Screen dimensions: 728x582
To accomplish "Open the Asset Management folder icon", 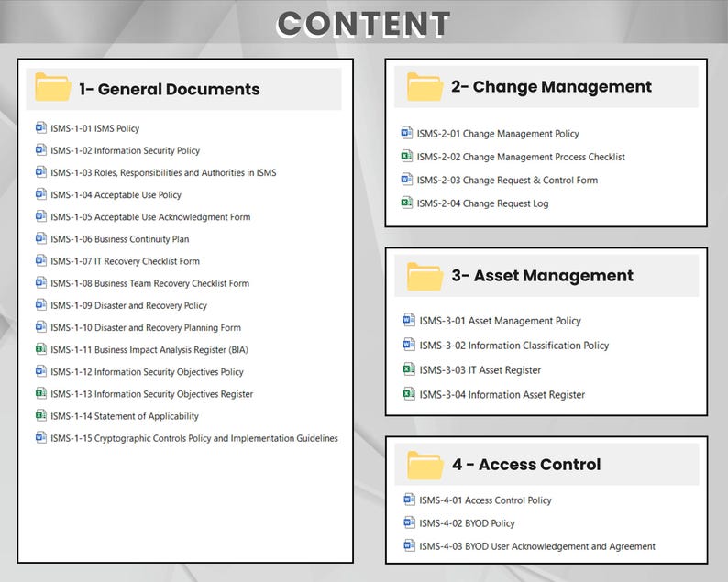I will point(425,276).
